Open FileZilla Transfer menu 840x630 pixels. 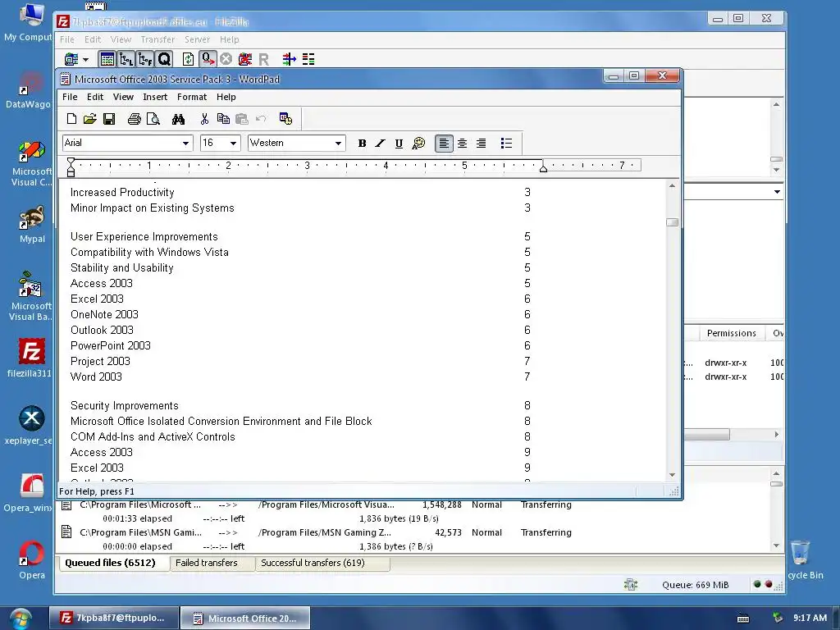(157, 39)
